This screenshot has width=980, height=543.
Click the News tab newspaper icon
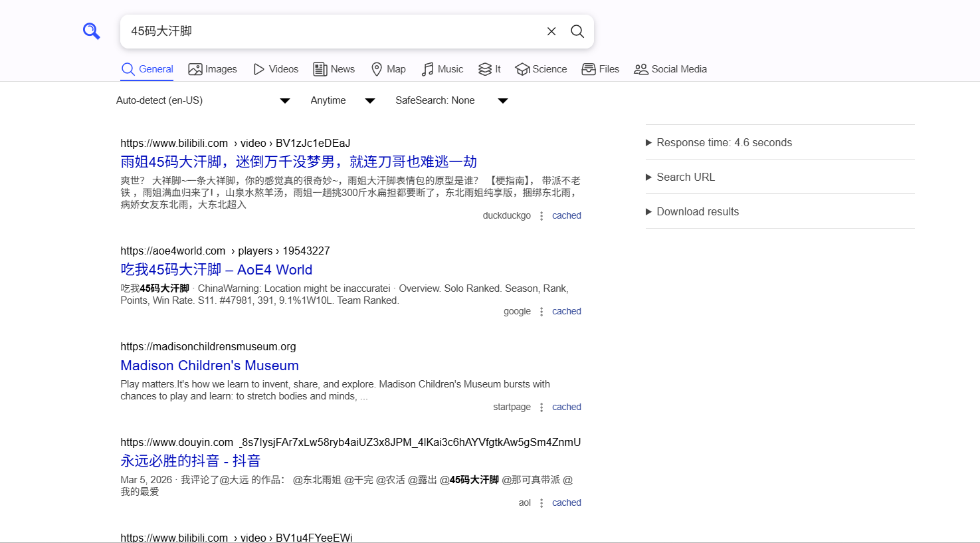320,69
